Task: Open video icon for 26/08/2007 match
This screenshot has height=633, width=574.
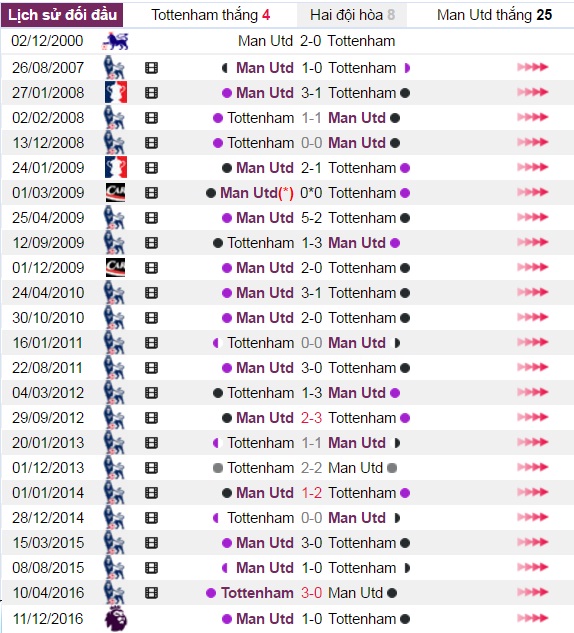Action: [151, 68]
